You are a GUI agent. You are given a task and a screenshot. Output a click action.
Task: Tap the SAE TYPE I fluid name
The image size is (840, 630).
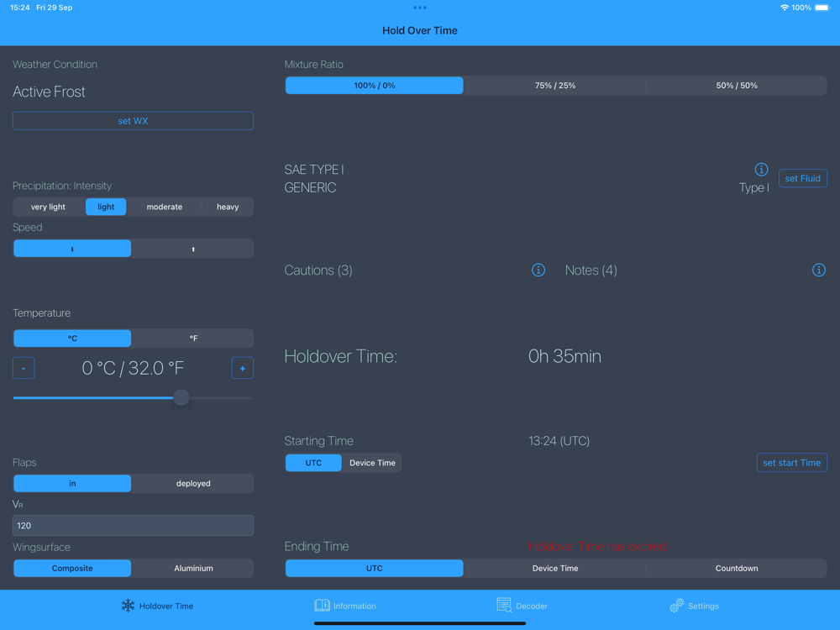pos(314,170)
